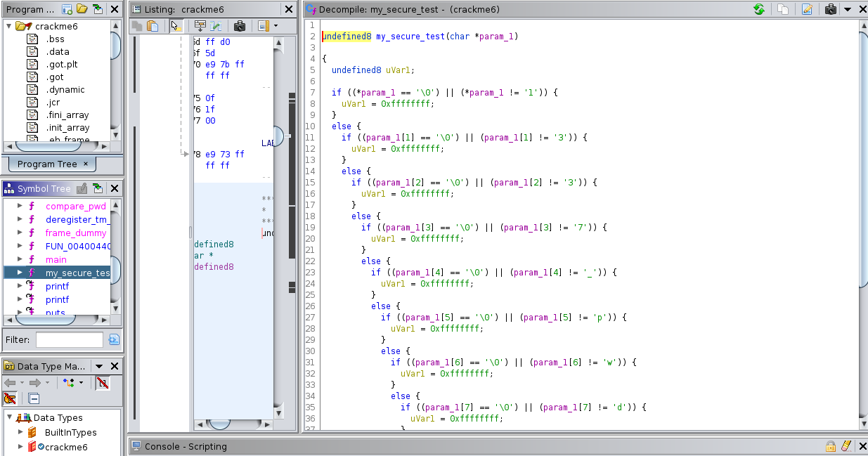The image size is (868, 456).
Task: Click the Decompiler edit/export pencil icon
Action: click(x=807, y=9)
